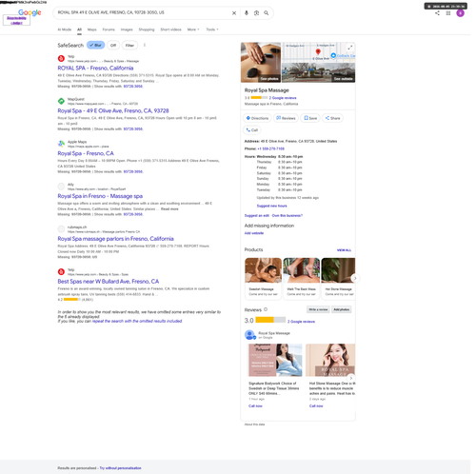476x474 pixels.
Task: Open the Swedish Massage product card
Action: (x=263, y=278)
